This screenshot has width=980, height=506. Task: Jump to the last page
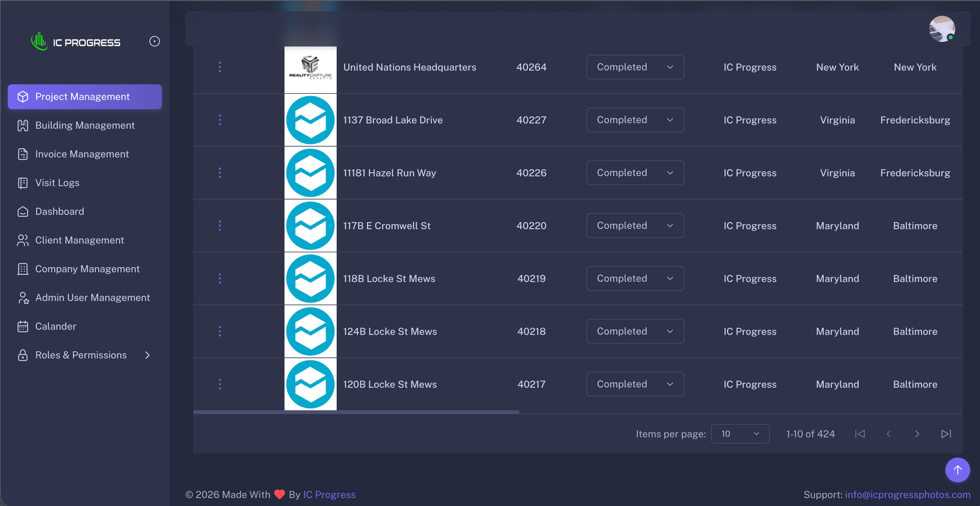pyautogui.click(x=946, y=434)
